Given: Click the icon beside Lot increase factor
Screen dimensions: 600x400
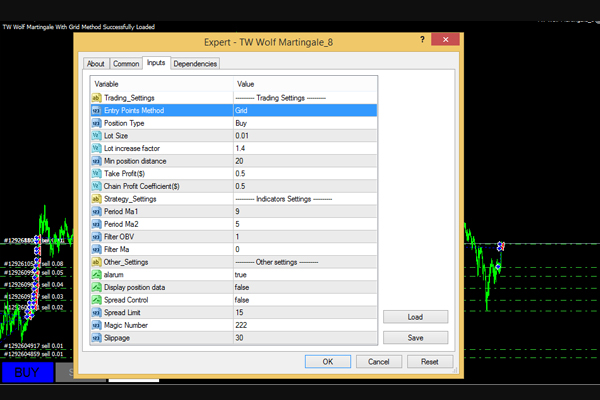Looking at the screenshot, I should [96, 149].
